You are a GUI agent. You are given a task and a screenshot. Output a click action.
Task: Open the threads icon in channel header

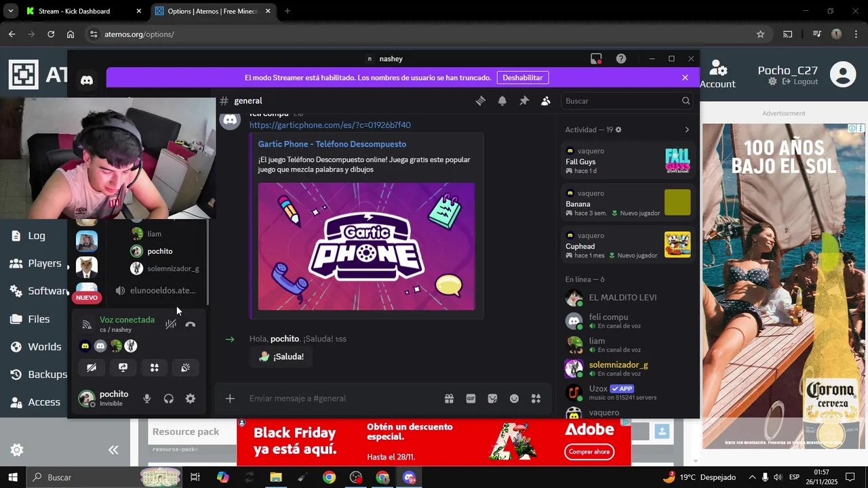point(480,101)
